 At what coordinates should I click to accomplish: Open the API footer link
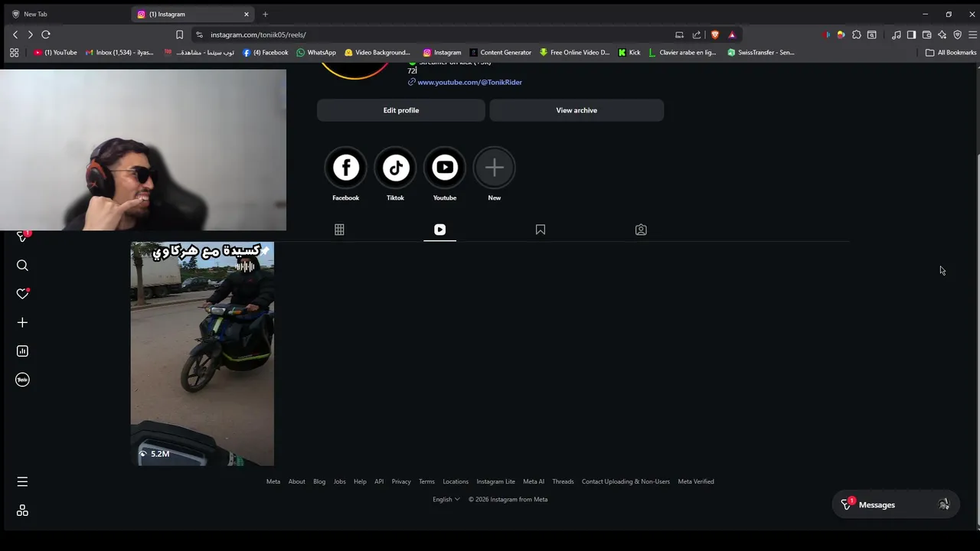tap(379, 481)
